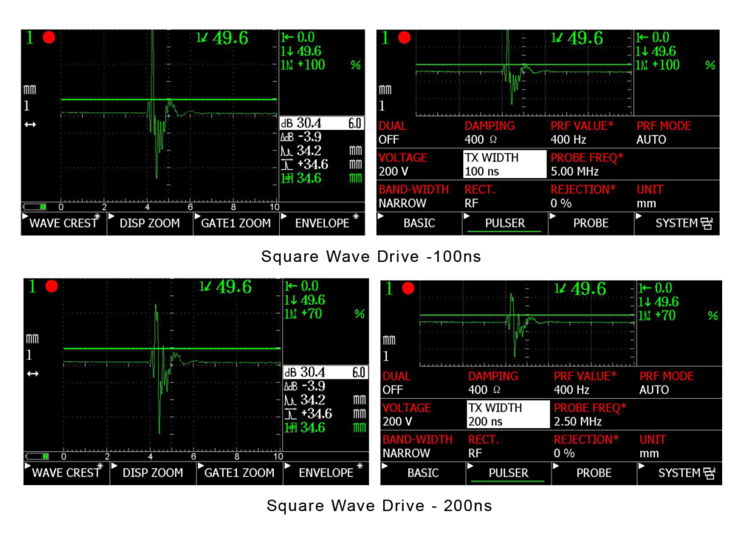The height and width of the screenshot is (539, 756).
Task: Toggle ENVELOPE in the 100ns waveform screen
Action: pyautogui.click(x=322, y=223)
